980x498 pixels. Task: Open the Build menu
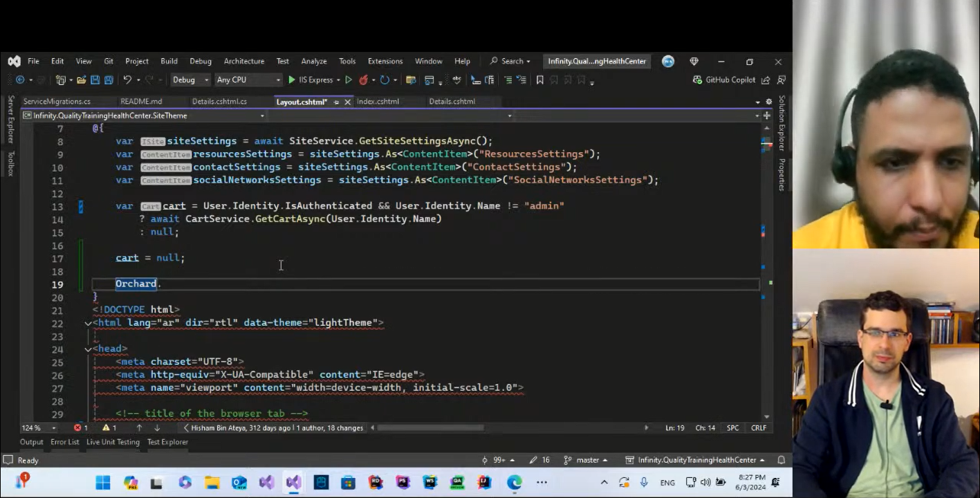(x=169, y=62)
